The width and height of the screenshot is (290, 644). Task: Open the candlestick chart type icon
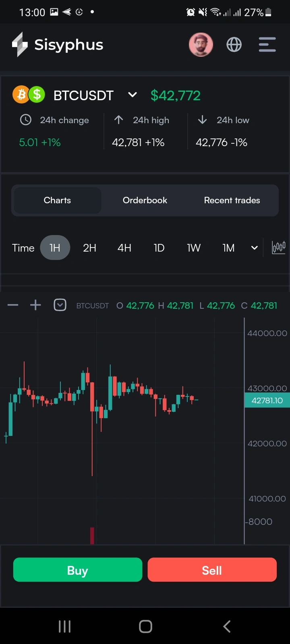pos(279,248)
